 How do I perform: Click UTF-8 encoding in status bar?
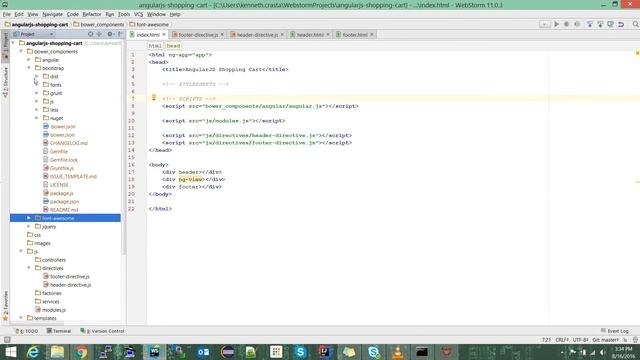580,340
